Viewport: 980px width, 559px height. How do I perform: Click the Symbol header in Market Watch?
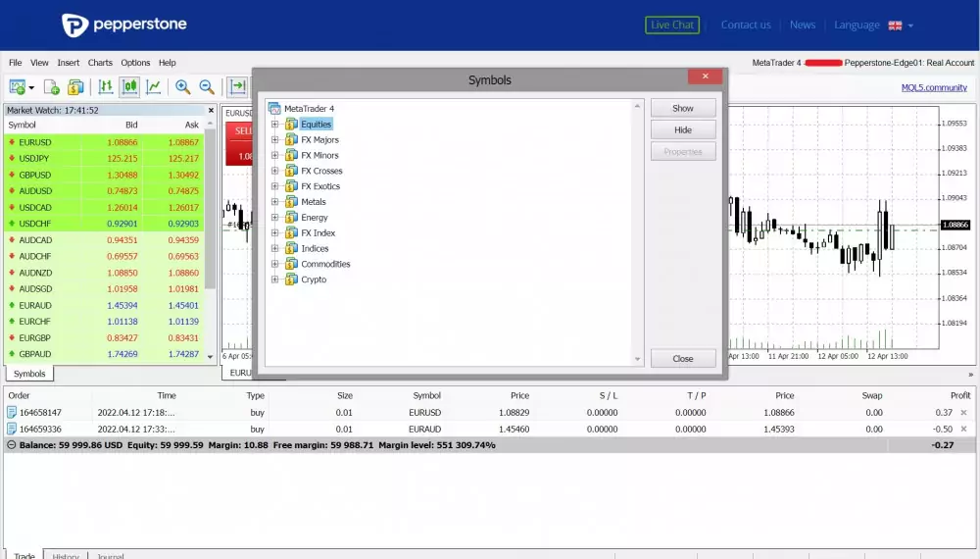click(22, 125)
